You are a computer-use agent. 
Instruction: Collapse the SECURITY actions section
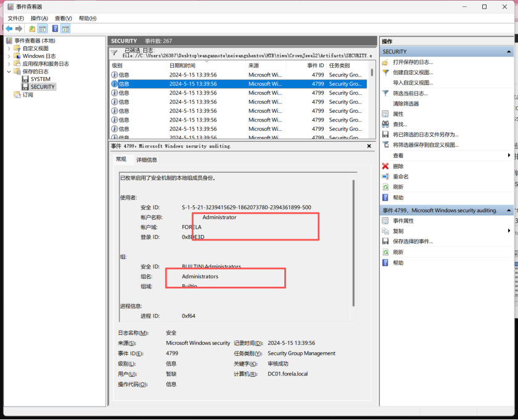[509, 52]
